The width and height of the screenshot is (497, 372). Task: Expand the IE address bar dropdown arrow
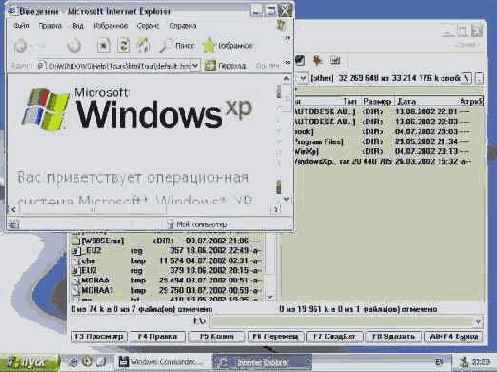click(195, 66)
